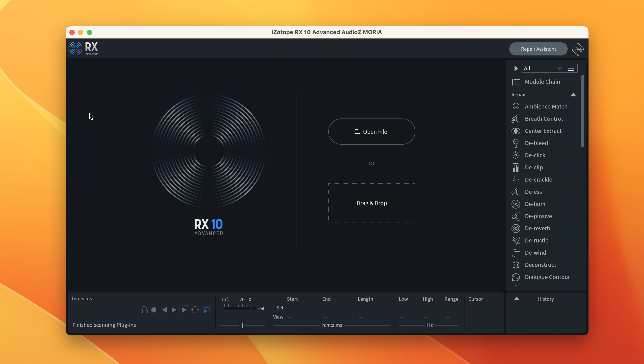
Task: Open the Module Chain icon
Action: [x=515, y=82]
